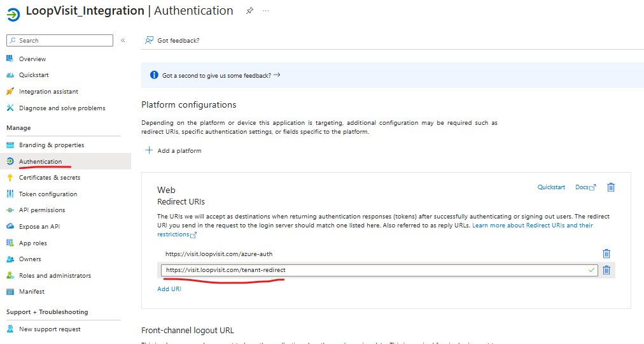Viewport: 644px width, 344px height.
Task: Click the Platform configurations heading
Action: 189,105
